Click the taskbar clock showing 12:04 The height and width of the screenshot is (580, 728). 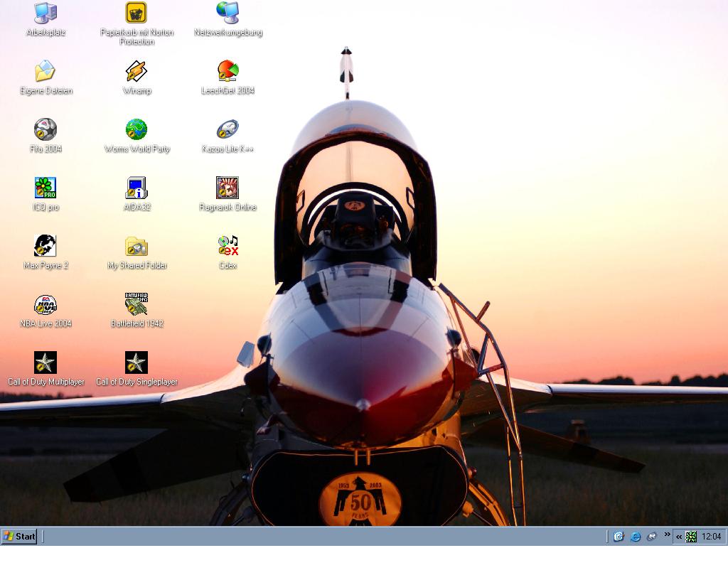[x=711, y=537]
